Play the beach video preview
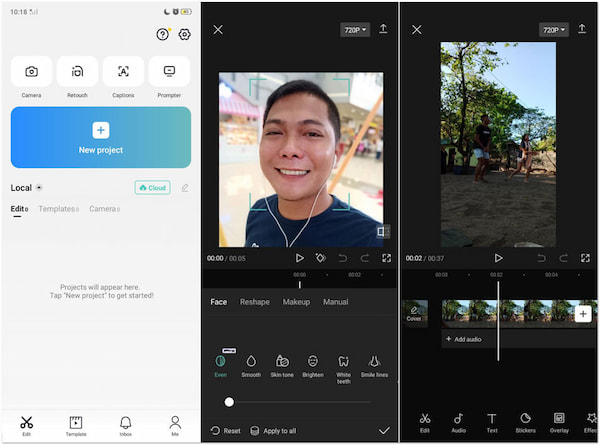600x445 pixels. point(498,258)
